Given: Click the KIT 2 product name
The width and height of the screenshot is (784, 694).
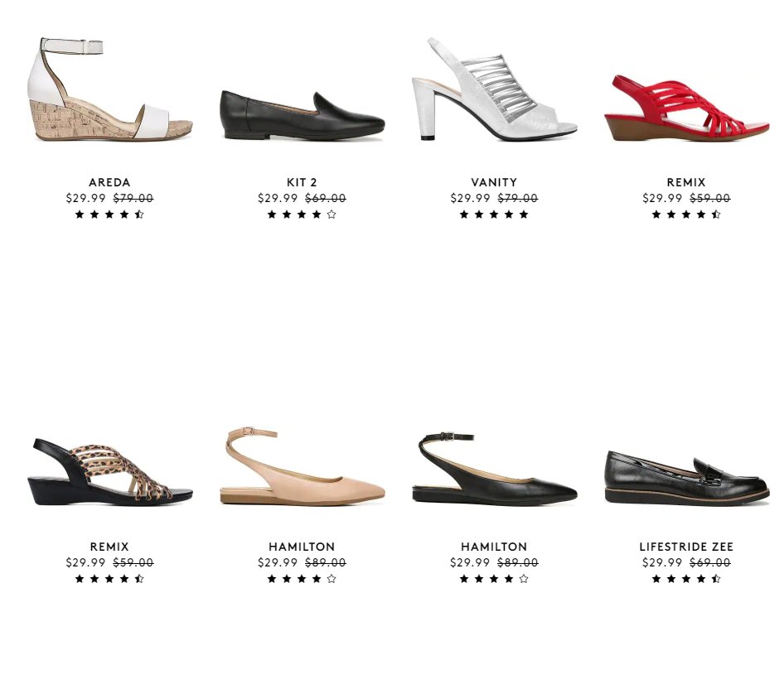Looking at the screenshot, I should pos(302,182).
